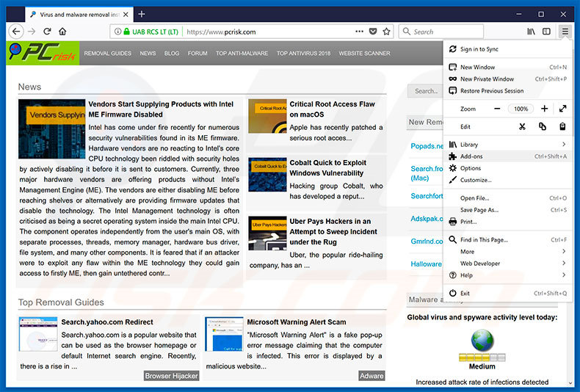Exit Firefox via Exit item
The width and height of the screenshot is (580, 392).
tap(508, 293)
